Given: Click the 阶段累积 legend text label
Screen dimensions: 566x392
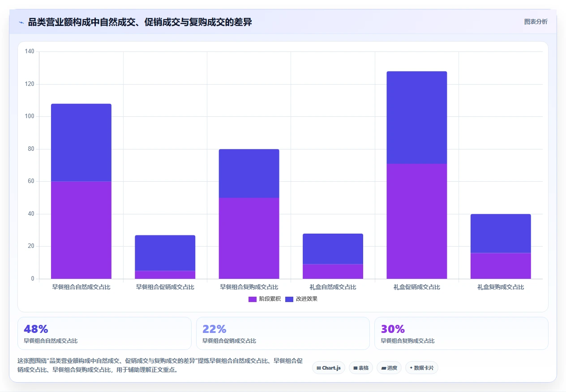Looking at the screenshot, I should pos(270,299).
